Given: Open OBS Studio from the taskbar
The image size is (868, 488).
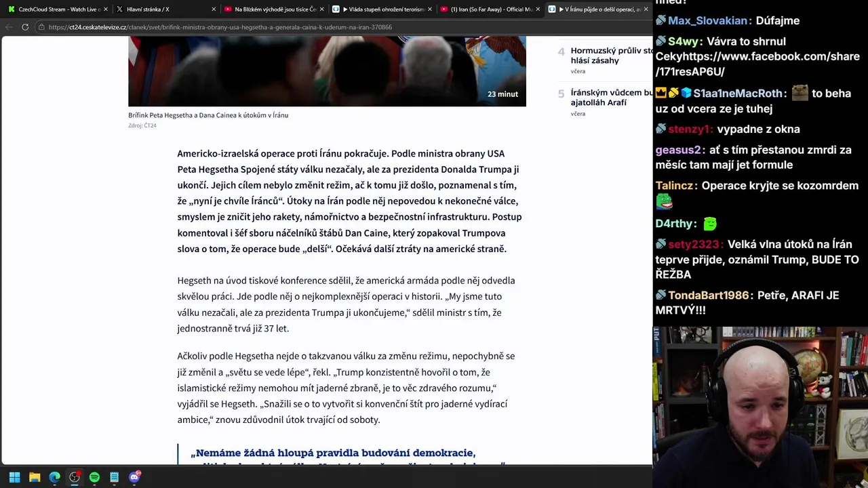Looking at the screenshot, I should click(75, 477).
